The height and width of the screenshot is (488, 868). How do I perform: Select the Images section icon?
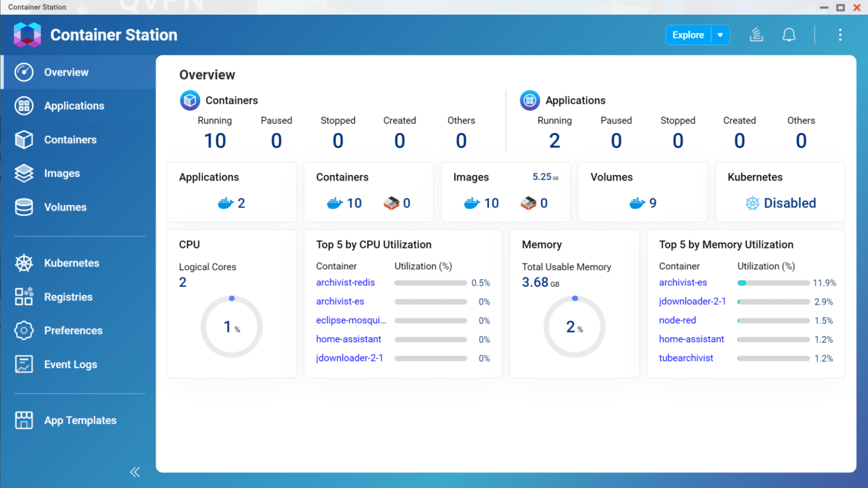pyautogui.click(x=24, y=173)
